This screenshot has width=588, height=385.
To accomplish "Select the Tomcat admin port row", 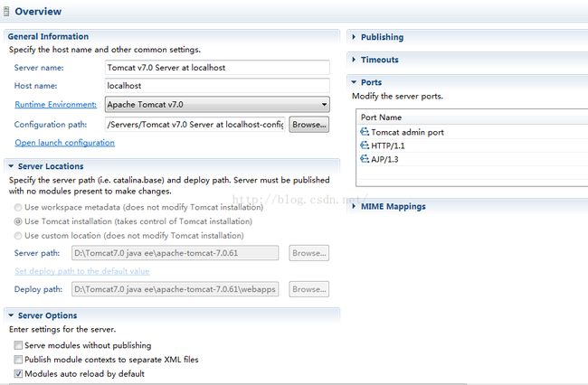I will click(471, 132).
